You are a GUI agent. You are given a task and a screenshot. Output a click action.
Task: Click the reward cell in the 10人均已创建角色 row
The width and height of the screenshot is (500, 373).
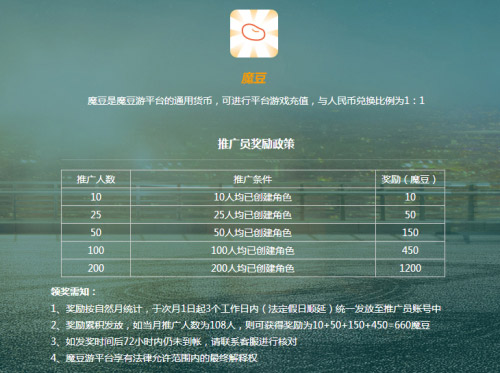[x=410, y=197]
